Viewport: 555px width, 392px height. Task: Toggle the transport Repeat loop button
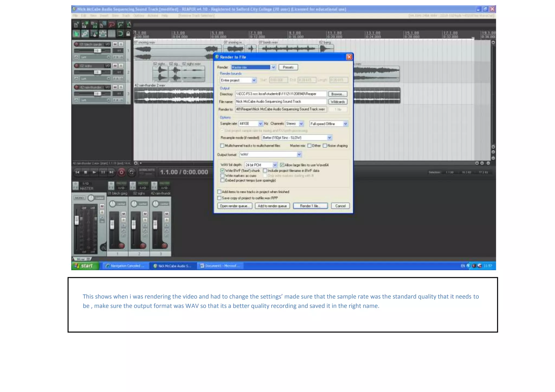[x=131, y=172]
